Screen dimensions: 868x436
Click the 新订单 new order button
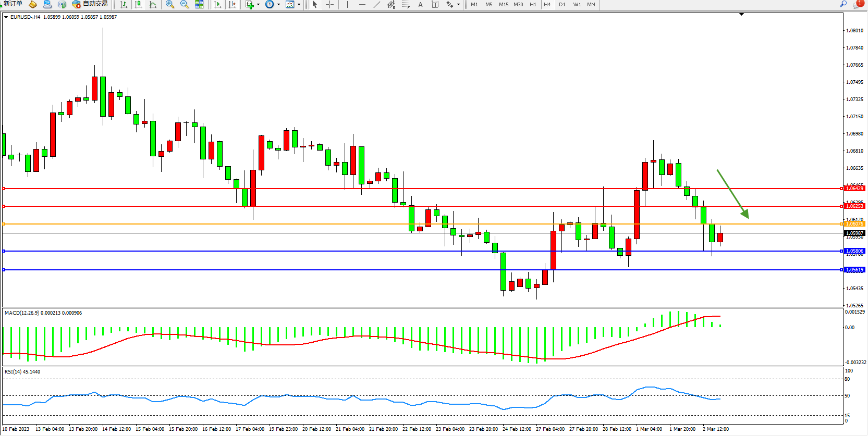click(x=13, y=4)
